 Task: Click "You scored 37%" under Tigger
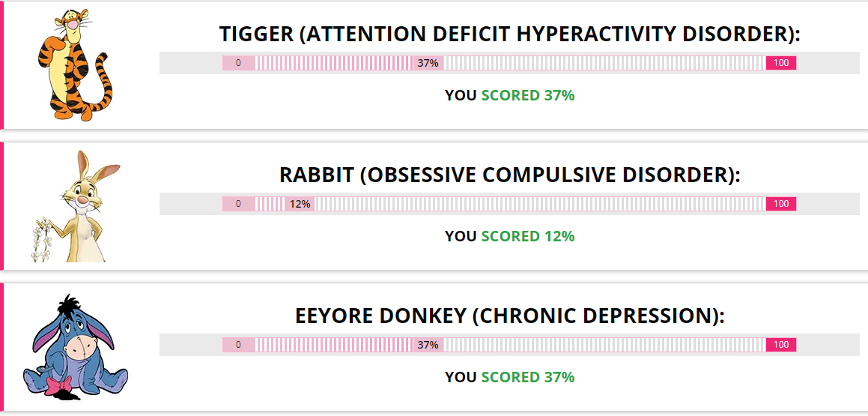pyautogui.click(x=509, y=95)
